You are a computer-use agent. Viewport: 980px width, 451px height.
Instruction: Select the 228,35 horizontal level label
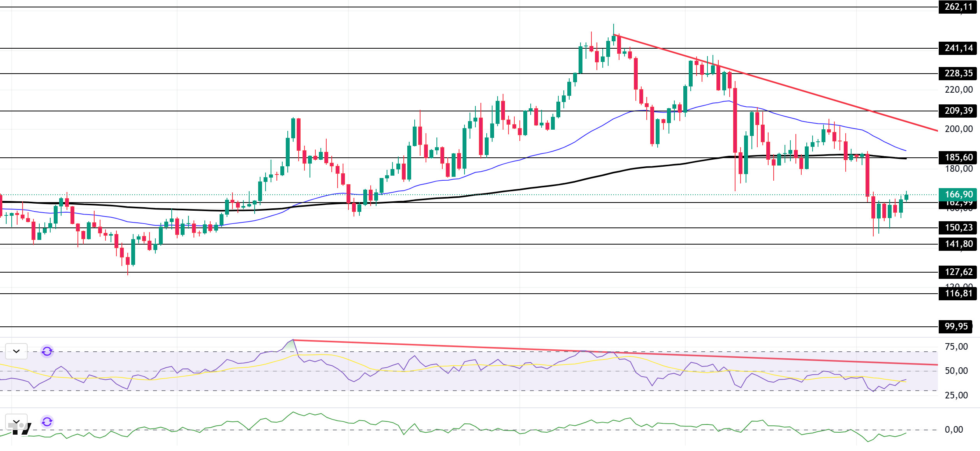coord(958,74)
